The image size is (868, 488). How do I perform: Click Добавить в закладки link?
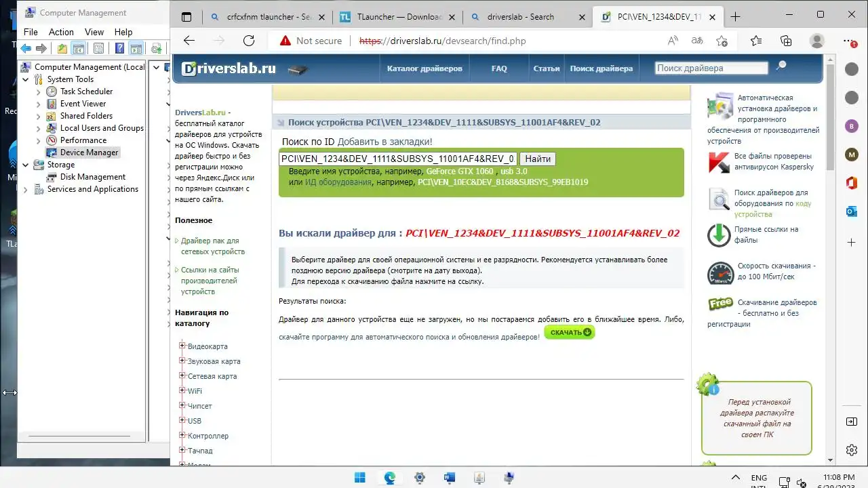click(384, 142)
